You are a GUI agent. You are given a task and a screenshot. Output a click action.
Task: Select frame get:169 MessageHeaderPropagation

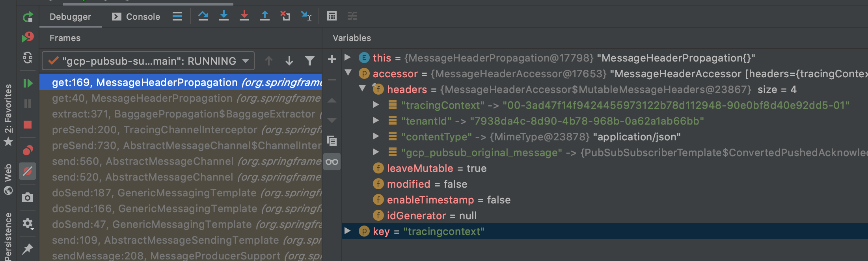[181, 82]
